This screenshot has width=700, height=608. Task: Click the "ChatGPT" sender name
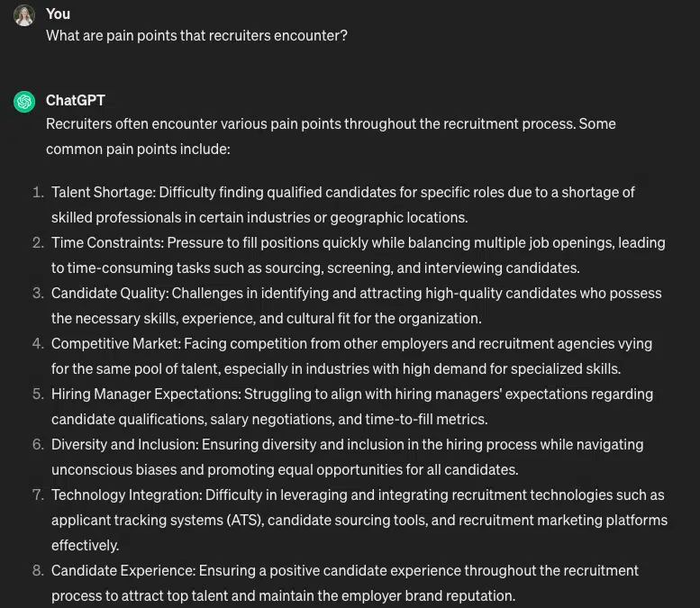coord(76,100)
